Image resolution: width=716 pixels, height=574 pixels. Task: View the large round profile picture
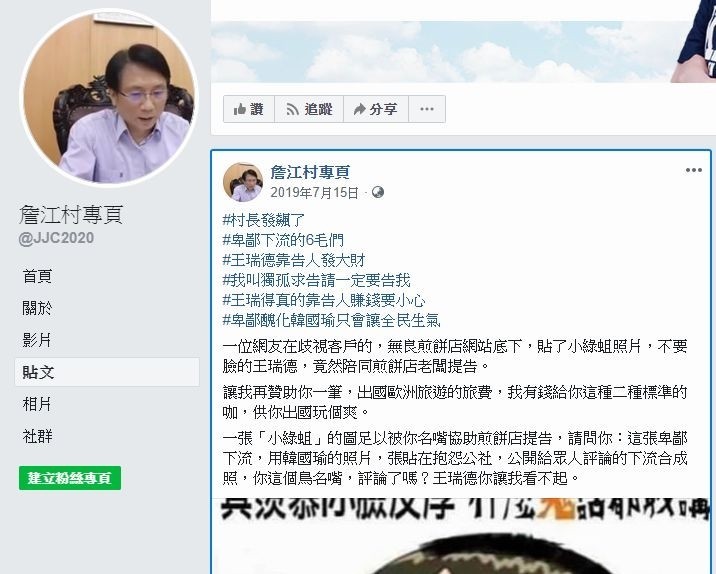click(110, 97)
